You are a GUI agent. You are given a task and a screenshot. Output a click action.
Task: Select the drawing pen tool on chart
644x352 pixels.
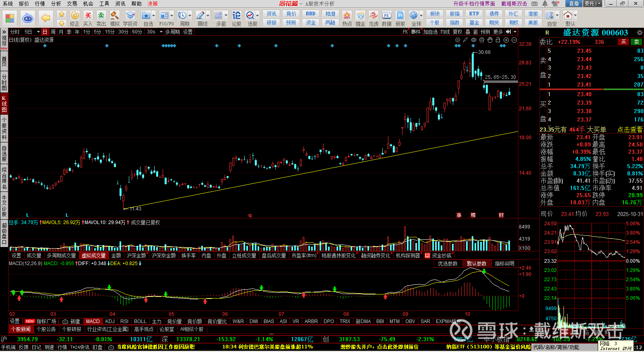(x=465, y=40)
